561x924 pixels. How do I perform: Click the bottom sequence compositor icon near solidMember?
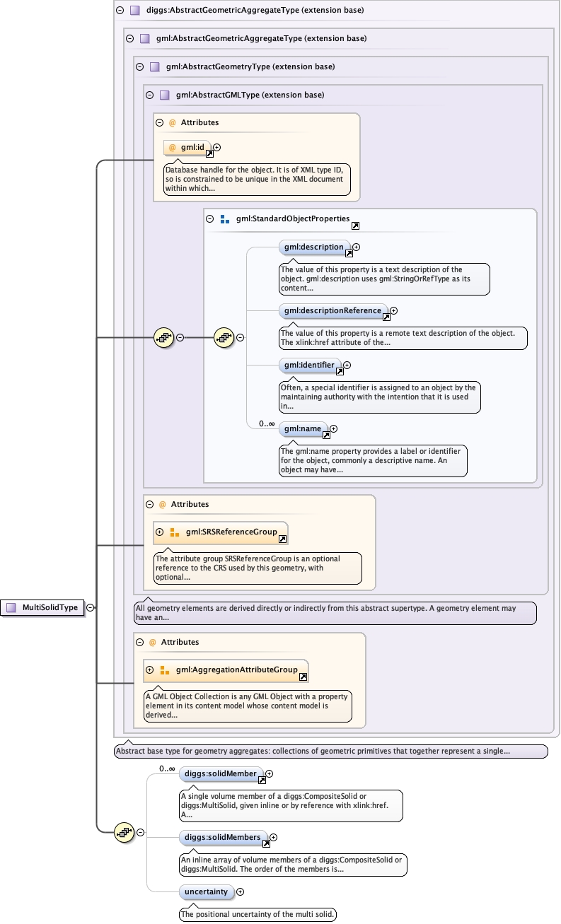(x=125, y=833)
